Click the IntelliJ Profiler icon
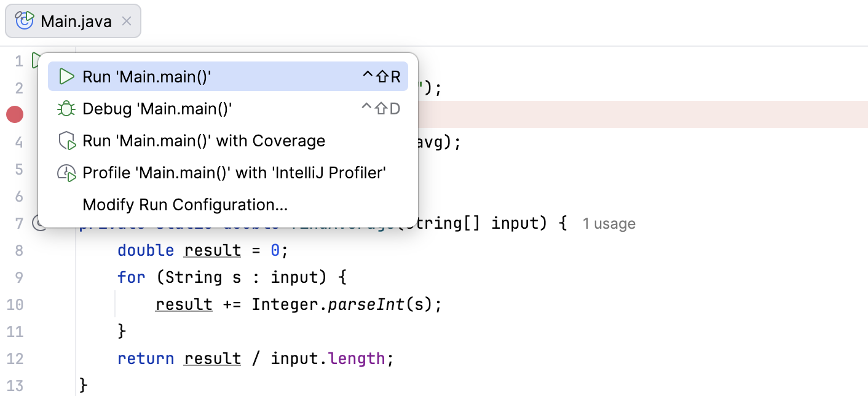Screen dimensions: 868x396 [66, 172]
